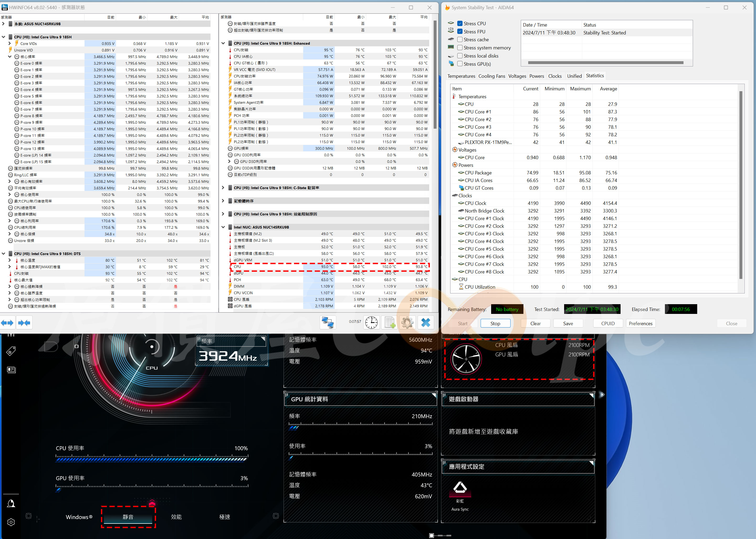Expand C-State 駐留率 section
The width and height of the screenshot is (756, 539).
click(x=223, y=188)
